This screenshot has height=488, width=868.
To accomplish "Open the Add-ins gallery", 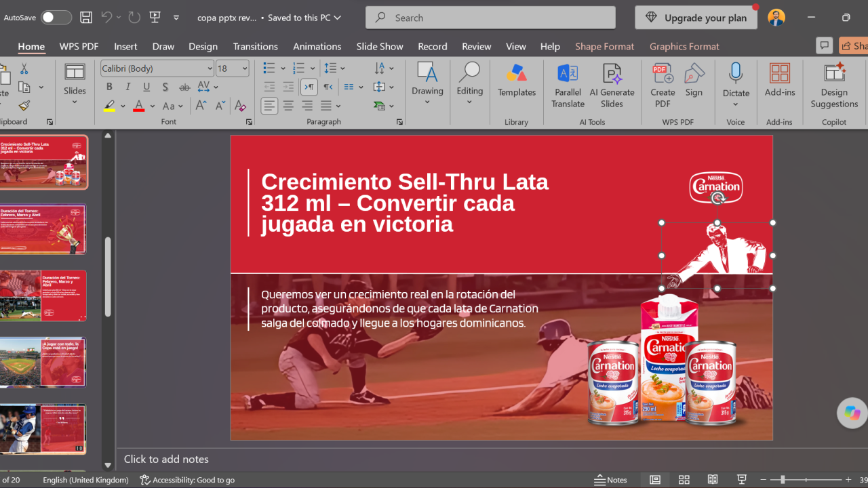I will pyautogui.click(x=780, y=81).
